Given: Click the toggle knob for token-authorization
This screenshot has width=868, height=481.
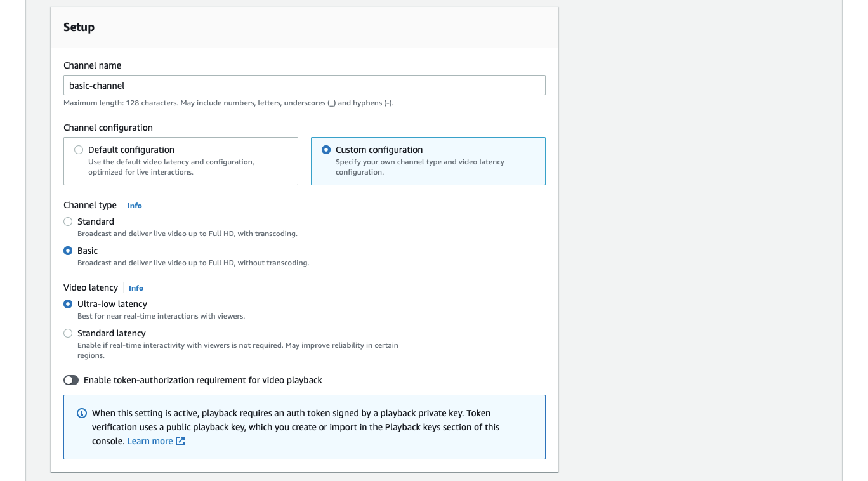Looking at the screenshot, I should 67,380.
